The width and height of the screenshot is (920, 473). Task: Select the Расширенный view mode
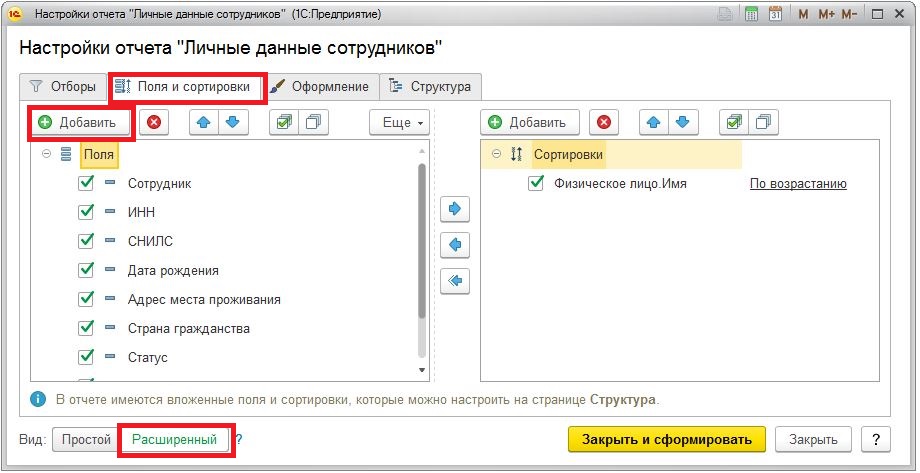point(174,440)
